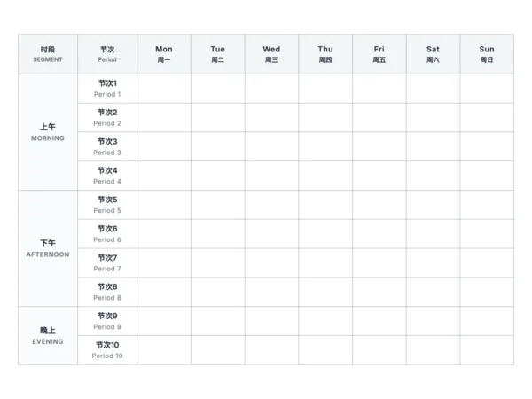Screen dimensions: 532x399
Task: Select the 节次10 Period 10 row label
Action: [107, 350]
